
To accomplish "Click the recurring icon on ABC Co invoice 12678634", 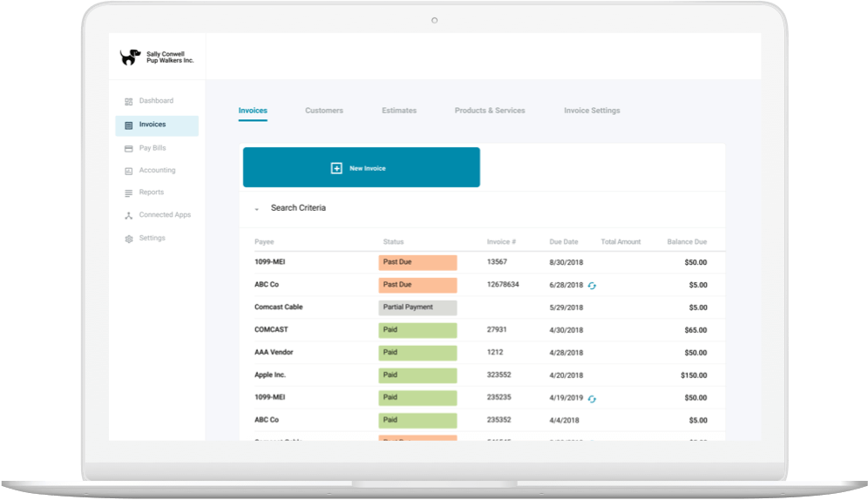I will 592,286.
